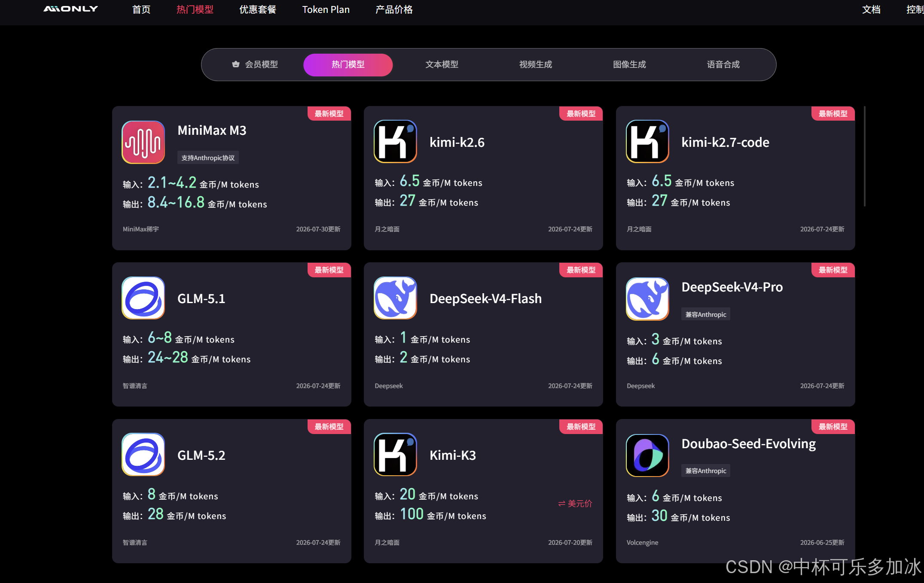Open the kimi-k2.7-code model title
924x583 pixels.
click(x=726, y=142)
